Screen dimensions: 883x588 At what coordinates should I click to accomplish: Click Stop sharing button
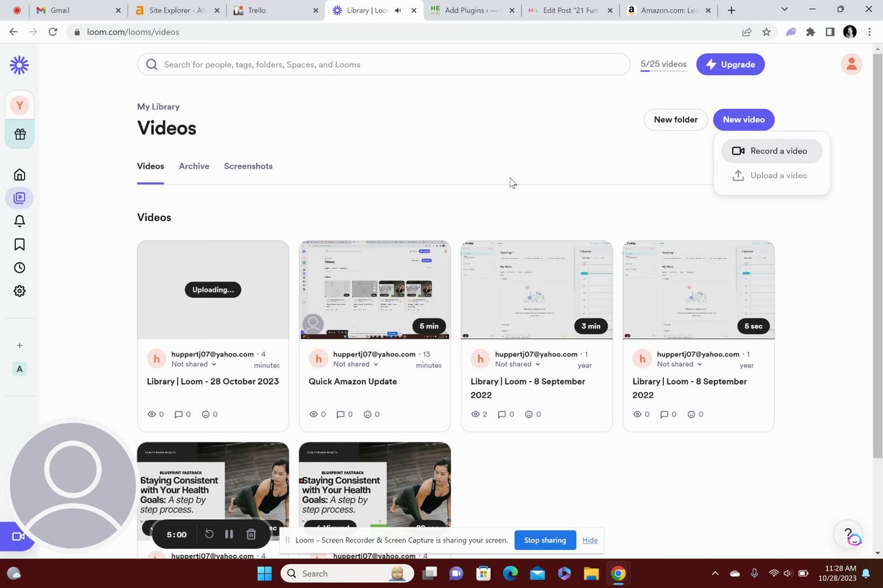pyautogui.click(x=545, y=540)
